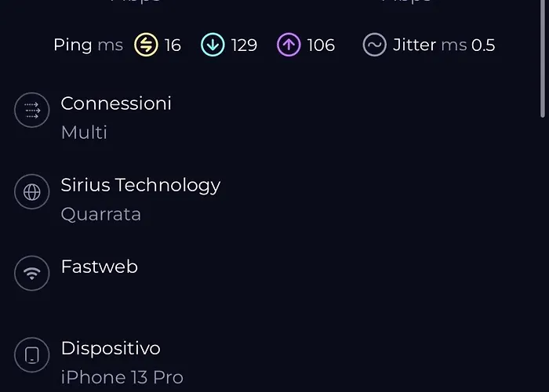Tap the download latency value 129
The image size is (549, 392).
click(x=244, y=45)
